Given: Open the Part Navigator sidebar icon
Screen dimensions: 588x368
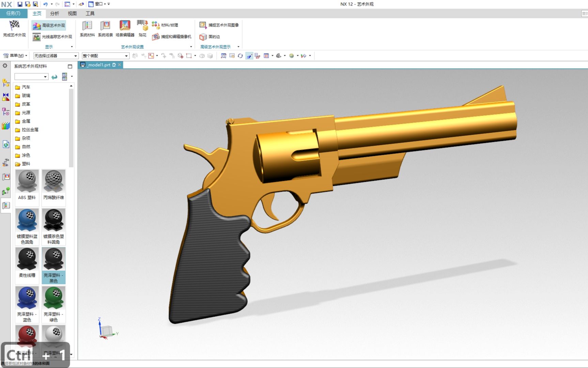Looking at the screenshot, I should tap(6, 112).
